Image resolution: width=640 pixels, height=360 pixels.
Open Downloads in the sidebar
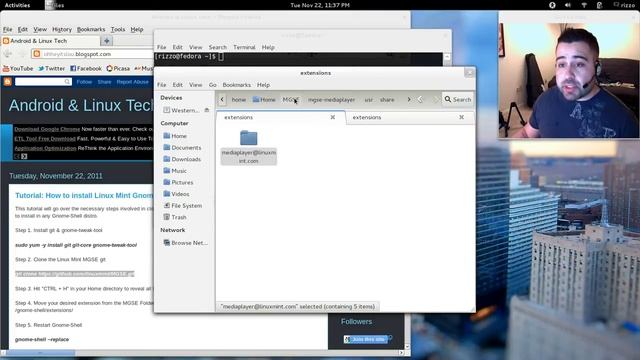point(182,159)
